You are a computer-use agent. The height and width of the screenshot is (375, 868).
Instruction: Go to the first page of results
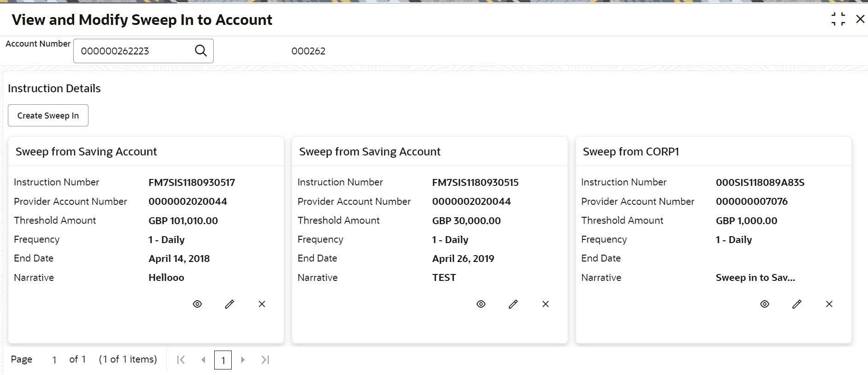point(181,360)
